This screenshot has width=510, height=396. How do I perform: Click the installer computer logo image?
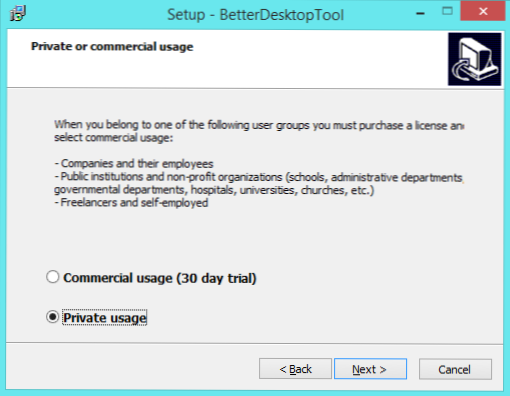point(475,59)
